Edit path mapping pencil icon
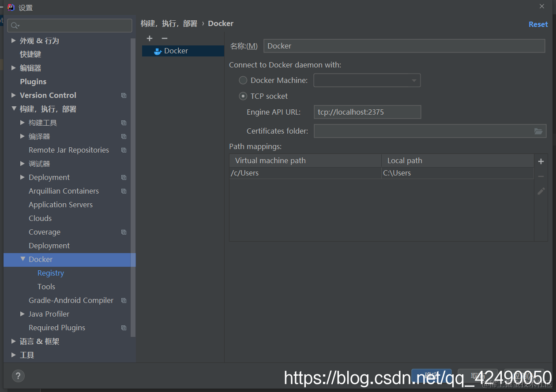Image resolution: width=556 pixels, height=392 pixels. pos(541,191)
